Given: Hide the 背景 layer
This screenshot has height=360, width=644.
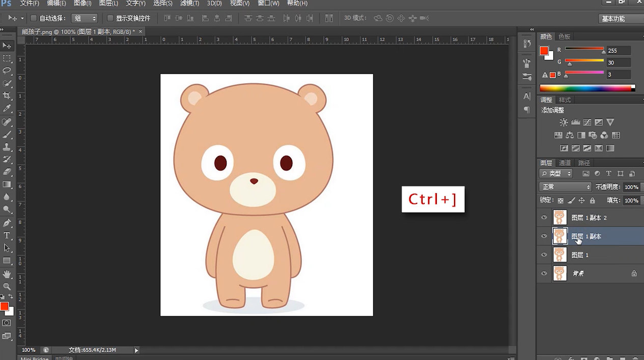Looking at the screenshot, I should (x=544, y=274).
